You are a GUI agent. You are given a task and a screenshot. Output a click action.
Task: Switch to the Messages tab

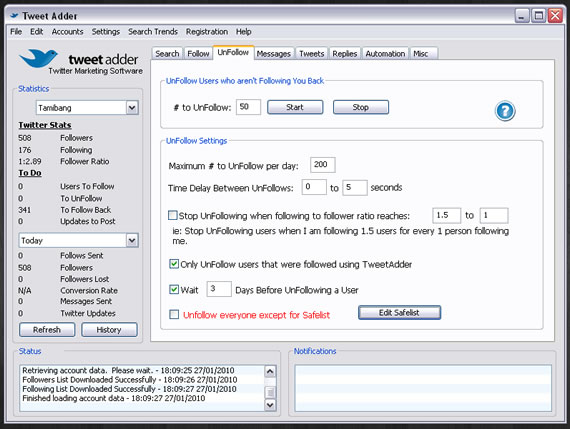pyautogui.click(x=274, y=53)
